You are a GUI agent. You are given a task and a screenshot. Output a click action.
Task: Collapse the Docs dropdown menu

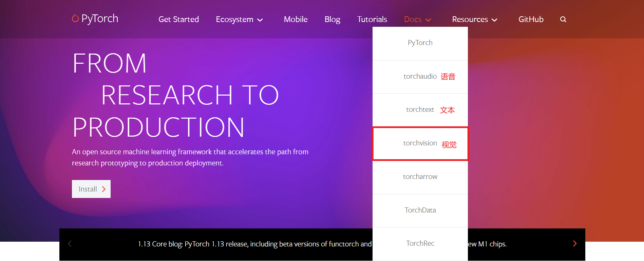coord(417,20)
